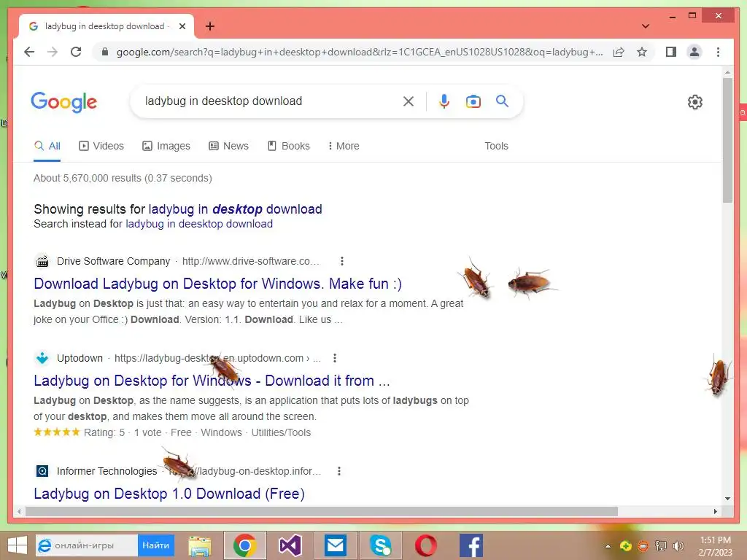Switch to the Videos tab

pos(101,146)
